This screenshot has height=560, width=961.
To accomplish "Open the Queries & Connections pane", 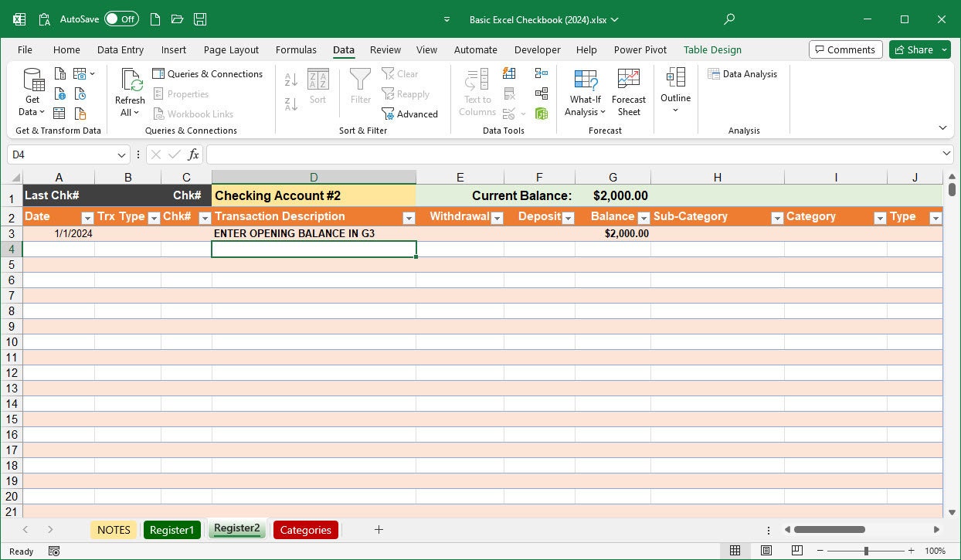I will coord(209,74).
